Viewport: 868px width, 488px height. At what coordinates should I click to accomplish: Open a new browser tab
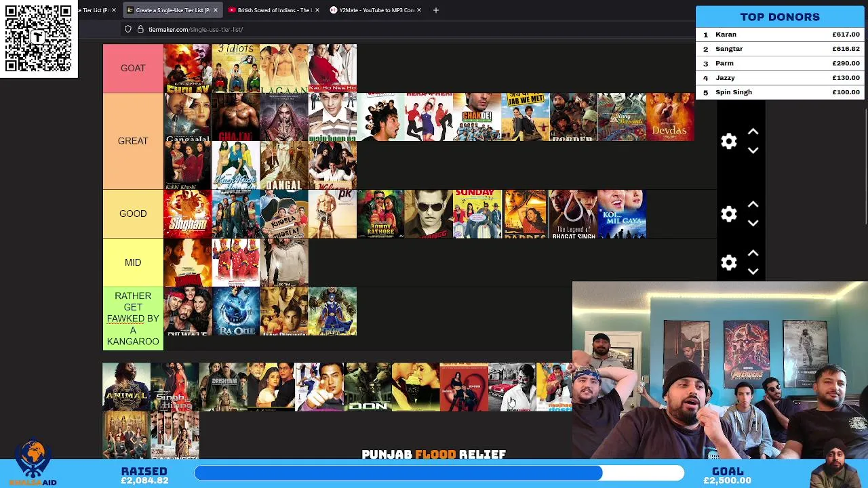(x=436, y=10)
